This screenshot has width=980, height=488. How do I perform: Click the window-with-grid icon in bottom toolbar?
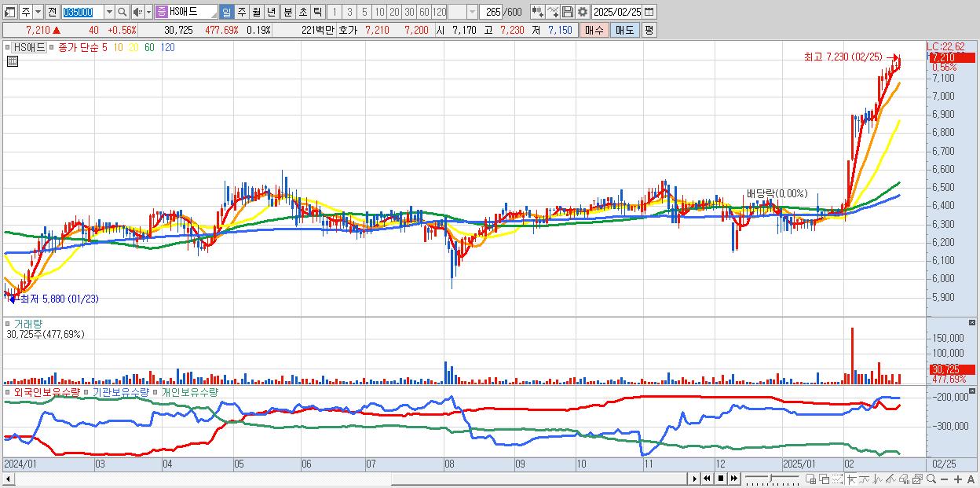coord(810,479)
